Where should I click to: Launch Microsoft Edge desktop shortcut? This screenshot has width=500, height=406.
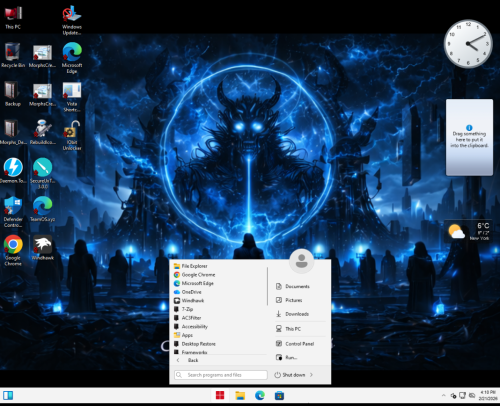click(x=72, y=58)
